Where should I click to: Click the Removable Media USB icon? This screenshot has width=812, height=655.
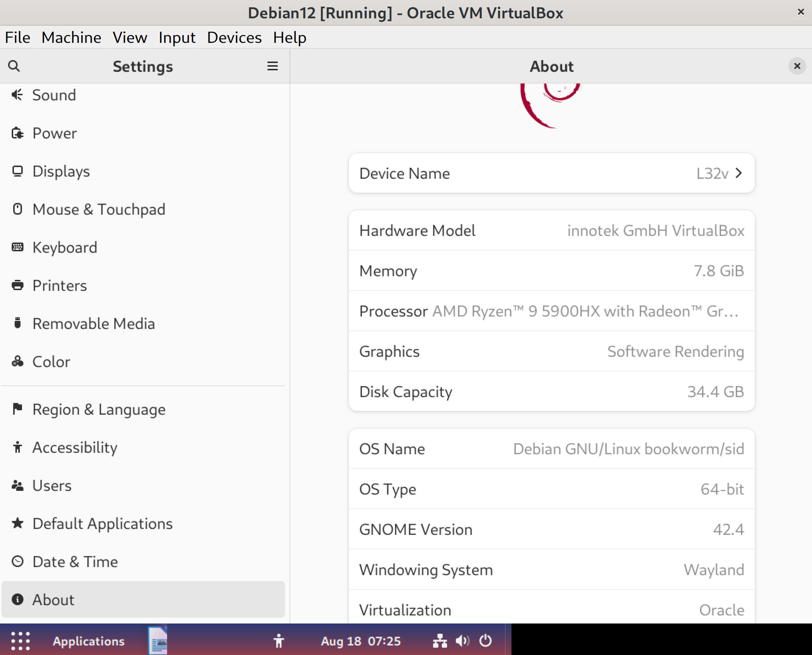17,323
